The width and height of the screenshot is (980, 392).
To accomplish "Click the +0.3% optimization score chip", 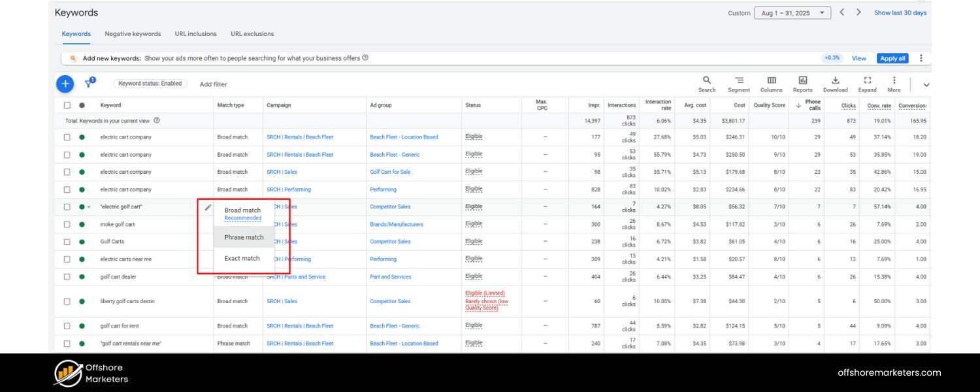I will pyautogui.click(x=831, y=57).
